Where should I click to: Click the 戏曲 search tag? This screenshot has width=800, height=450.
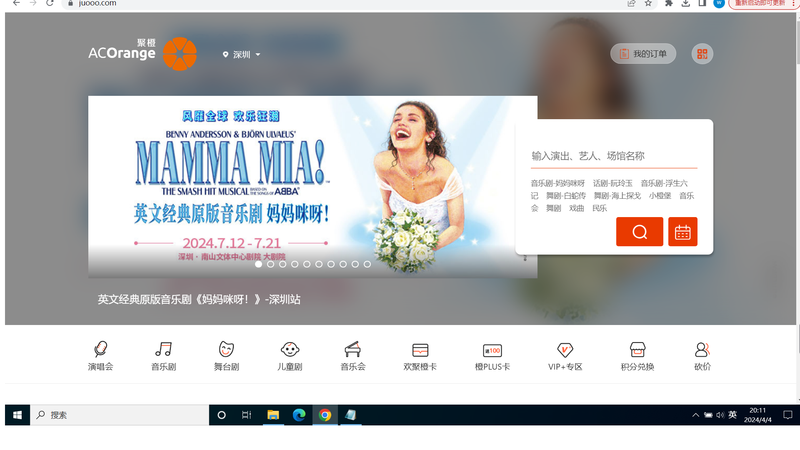click(x=577, y=208)
